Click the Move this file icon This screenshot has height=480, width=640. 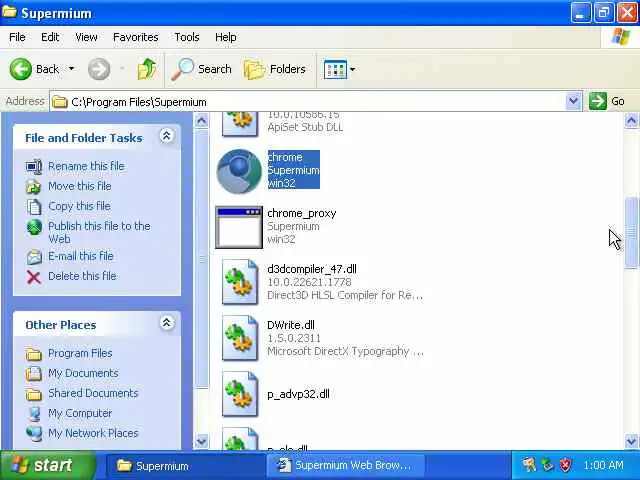pyautogui.click(x=34, y=187)
